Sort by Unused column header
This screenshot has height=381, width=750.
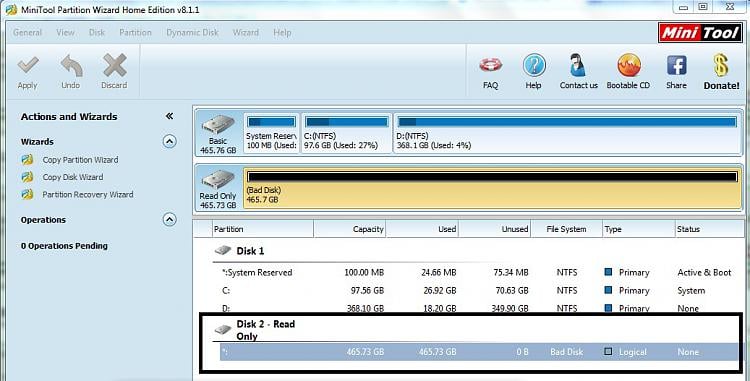click(x=495, y=229)
